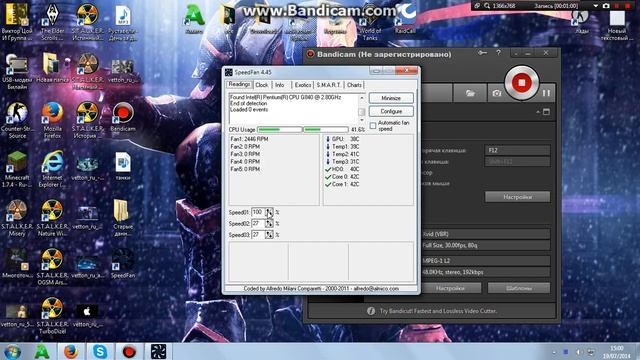The width and height of the screenshot is (640, 360).
Task: Click upper Настройки button in Bandicam
Action: tap(517, 197)
